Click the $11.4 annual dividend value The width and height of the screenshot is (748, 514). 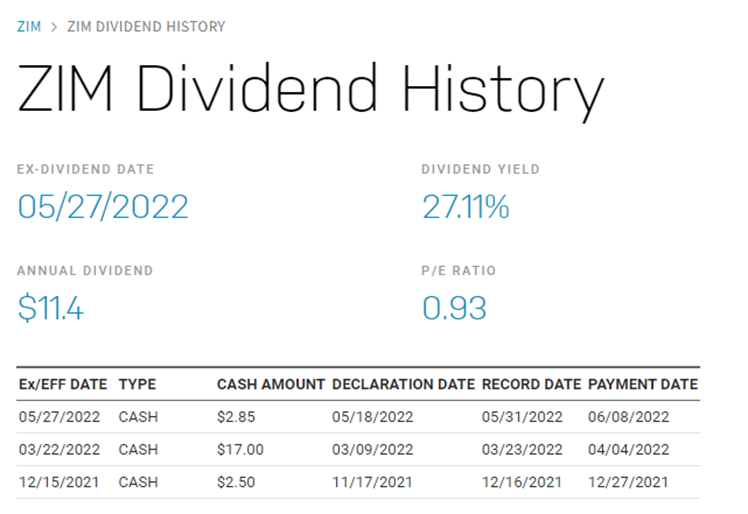51,308
